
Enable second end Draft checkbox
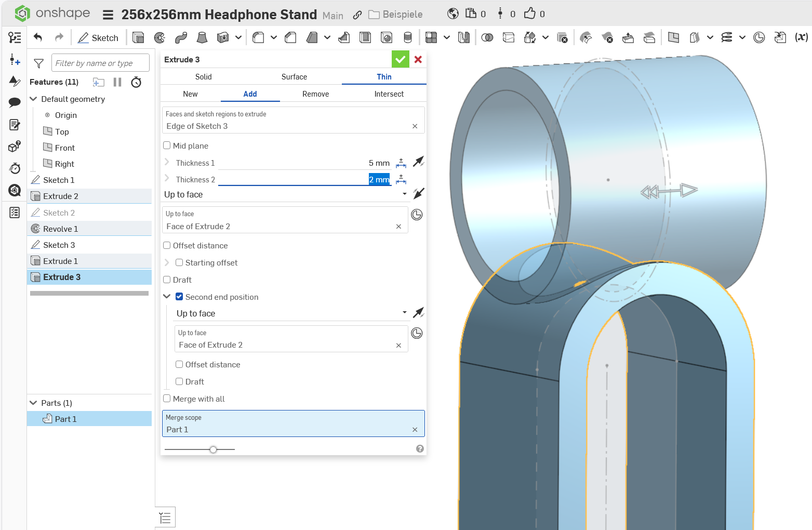pyautogui.click(x=179, y=381)
